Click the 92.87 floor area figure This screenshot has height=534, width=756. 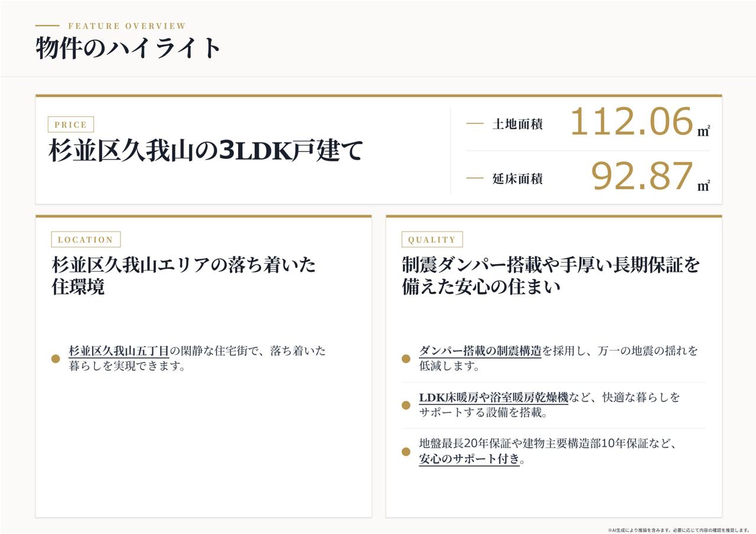[x=641, y=176]
